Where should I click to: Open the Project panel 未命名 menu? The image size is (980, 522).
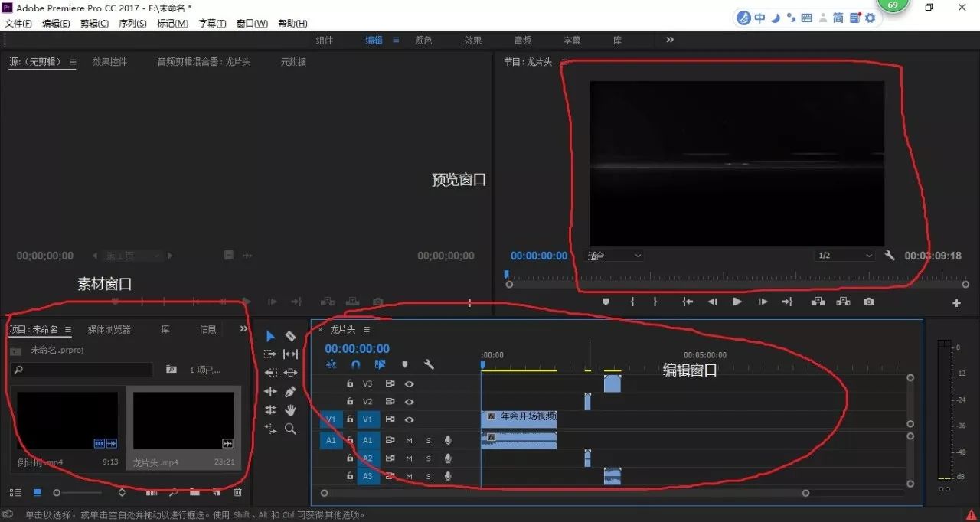point(68,330)
